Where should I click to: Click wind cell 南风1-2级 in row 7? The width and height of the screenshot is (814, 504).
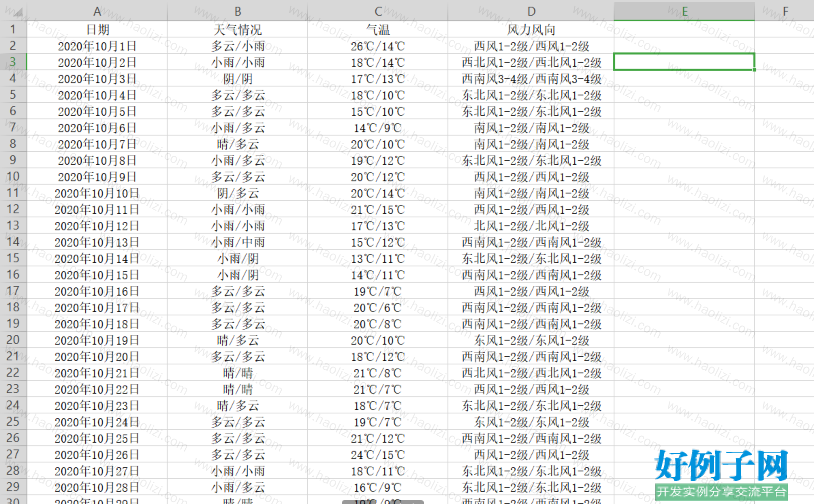pyautogui.click(x=531, y=127)
